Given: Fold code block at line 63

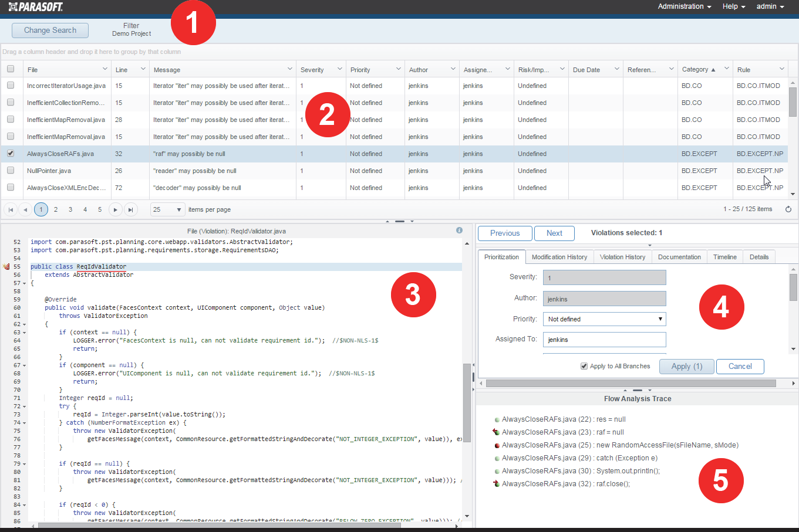Looking at the screenshot, I should coord(24,333).
